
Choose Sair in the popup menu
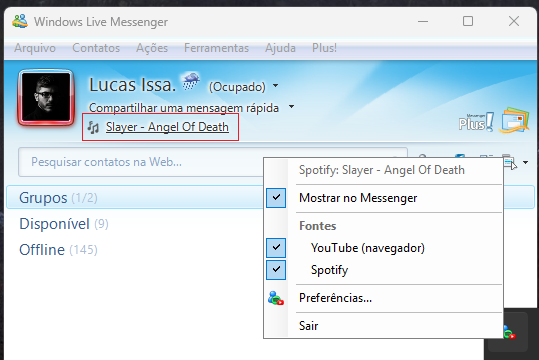383,326
